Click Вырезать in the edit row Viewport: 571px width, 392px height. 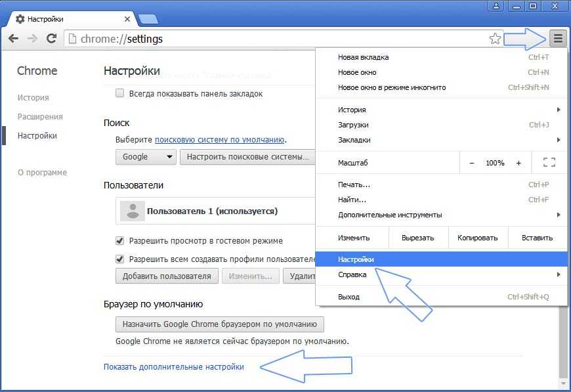coord(418,238)
